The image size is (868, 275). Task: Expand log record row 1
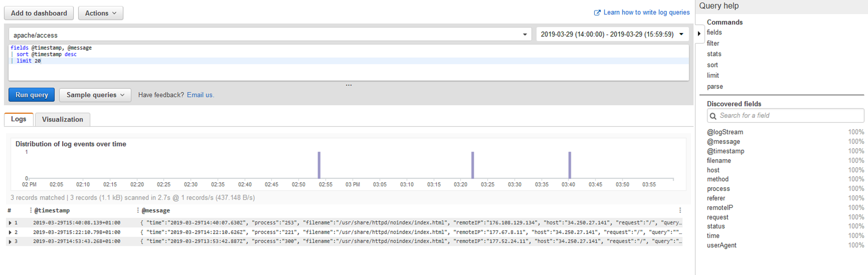click(x=10, y=223)
